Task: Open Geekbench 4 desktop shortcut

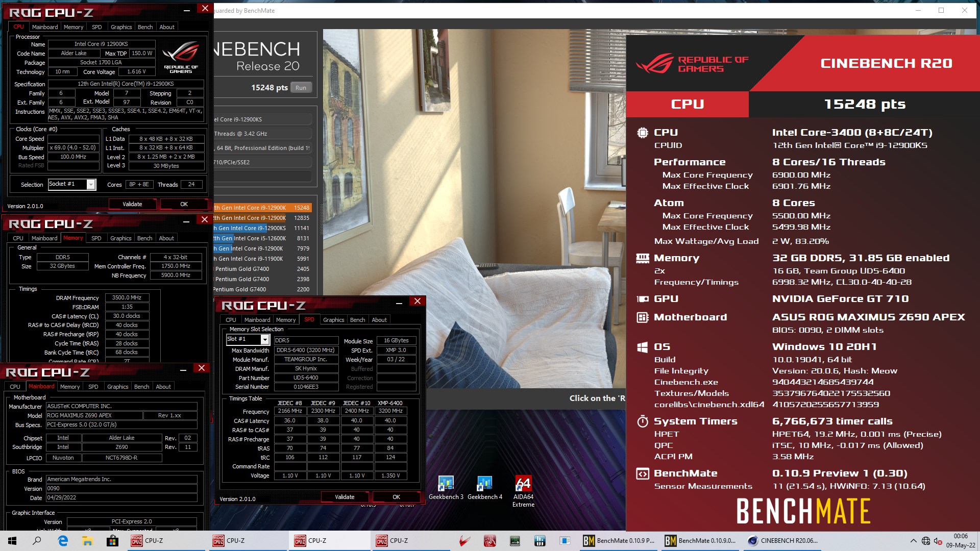Action: pos(485,488)
